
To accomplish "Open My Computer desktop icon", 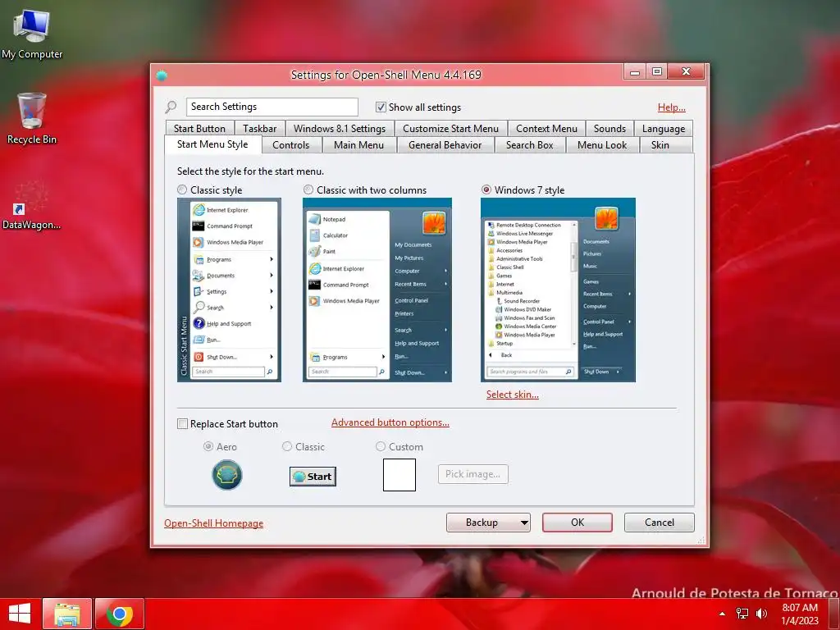I will (32, 34).
